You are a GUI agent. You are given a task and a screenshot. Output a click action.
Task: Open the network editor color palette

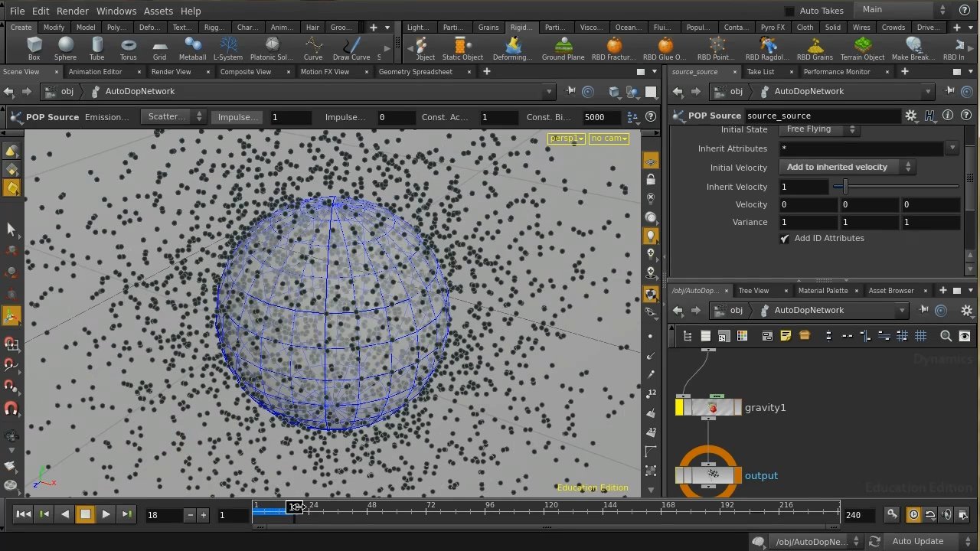coord(741,335)
